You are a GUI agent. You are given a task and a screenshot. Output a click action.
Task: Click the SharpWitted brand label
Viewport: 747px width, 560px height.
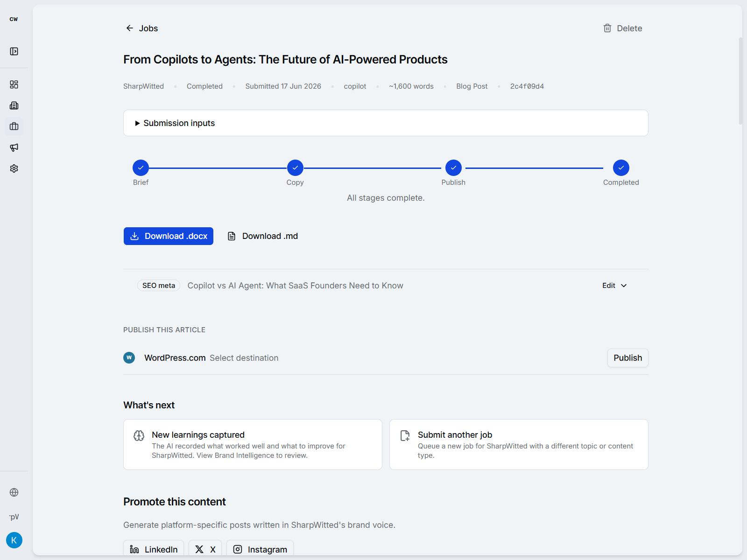(x=143, y=86)
